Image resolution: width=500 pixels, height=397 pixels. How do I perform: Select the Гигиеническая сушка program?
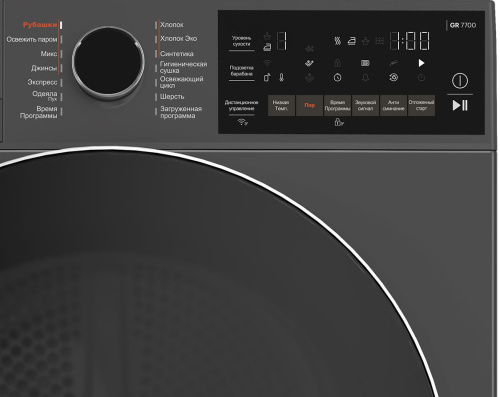(183, 67)
